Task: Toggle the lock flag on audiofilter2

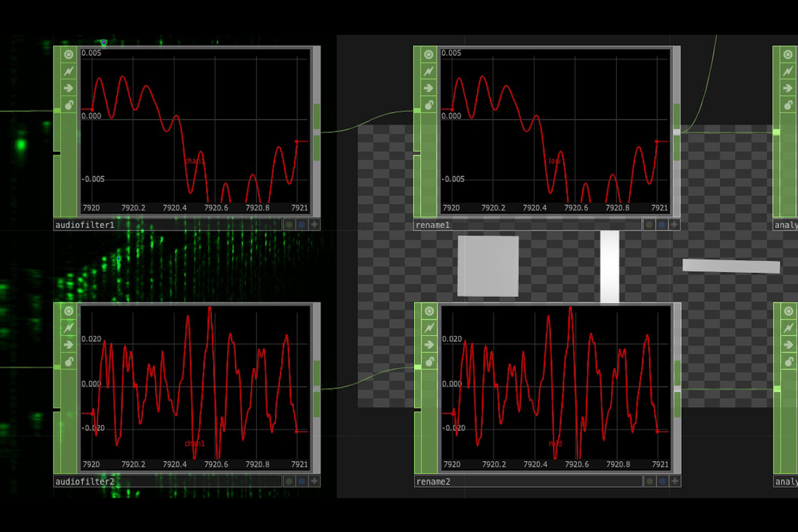Action: [69, 362]
